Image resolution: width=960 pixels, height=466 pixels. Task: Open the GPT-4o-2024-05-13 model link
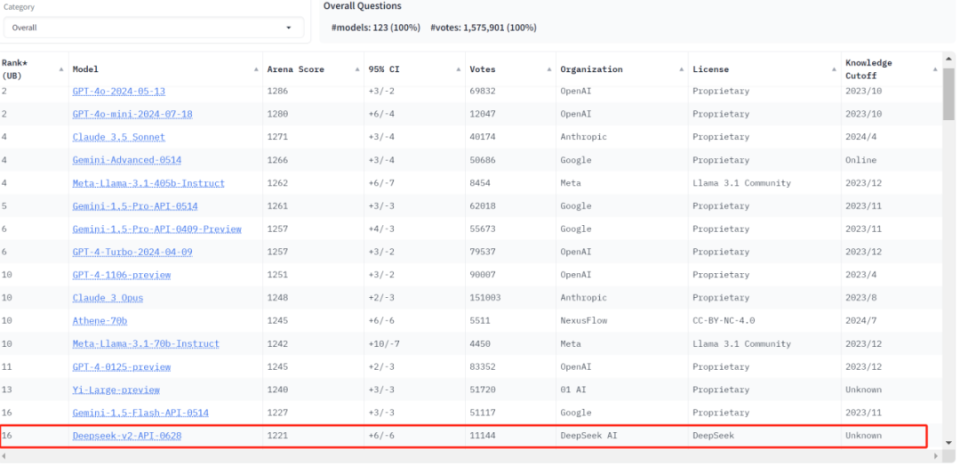(119, 91)
